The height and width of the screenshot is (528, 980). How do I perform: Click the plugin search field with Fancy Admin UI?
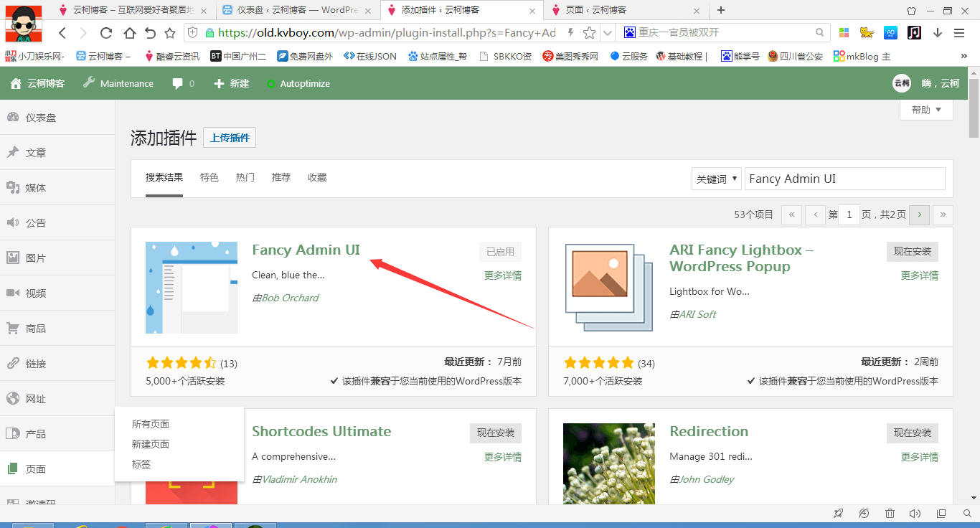pyautogui.click(x=845, y=179)
